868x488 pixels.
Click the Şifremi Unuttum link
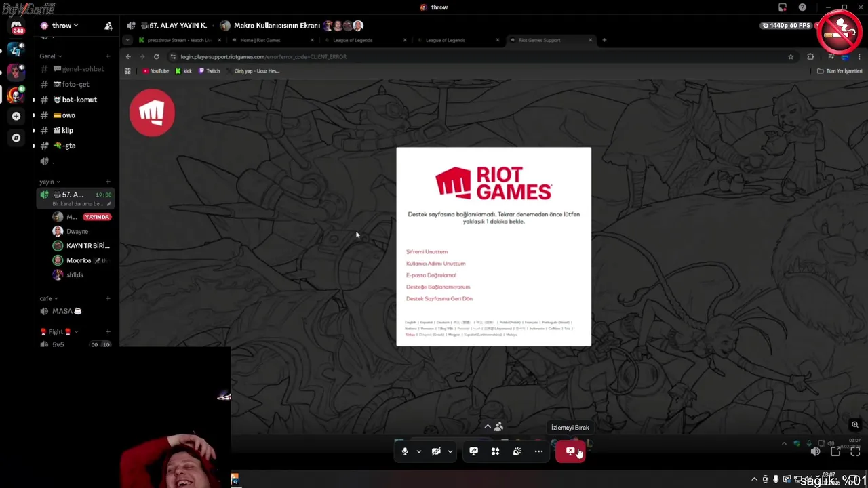427,252
